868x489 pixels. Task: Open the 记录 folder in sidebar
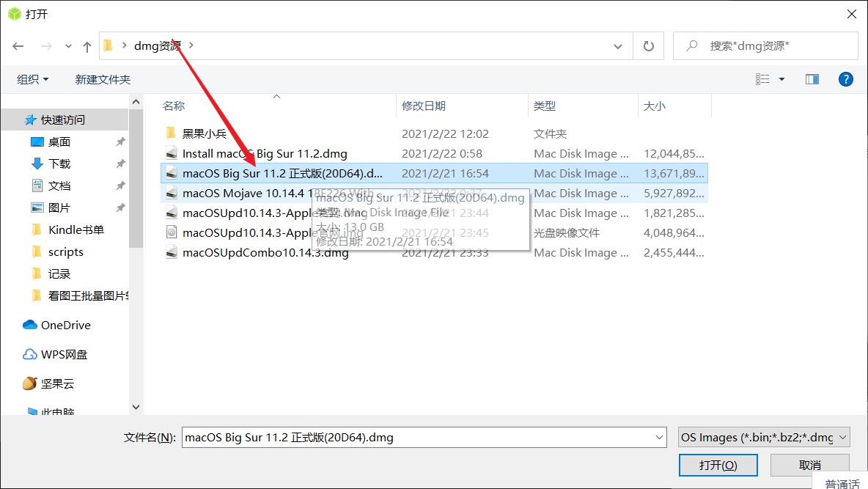point(59,273)
